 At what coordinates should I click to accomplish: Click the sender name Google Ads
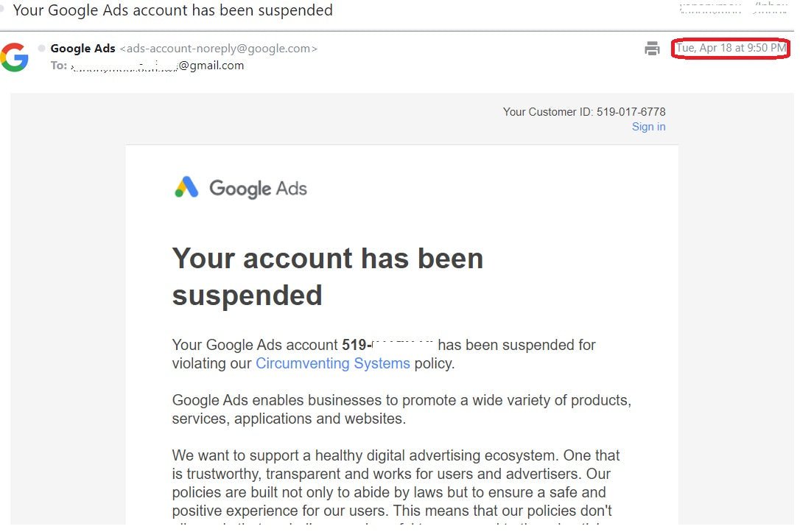pos(83,49)
